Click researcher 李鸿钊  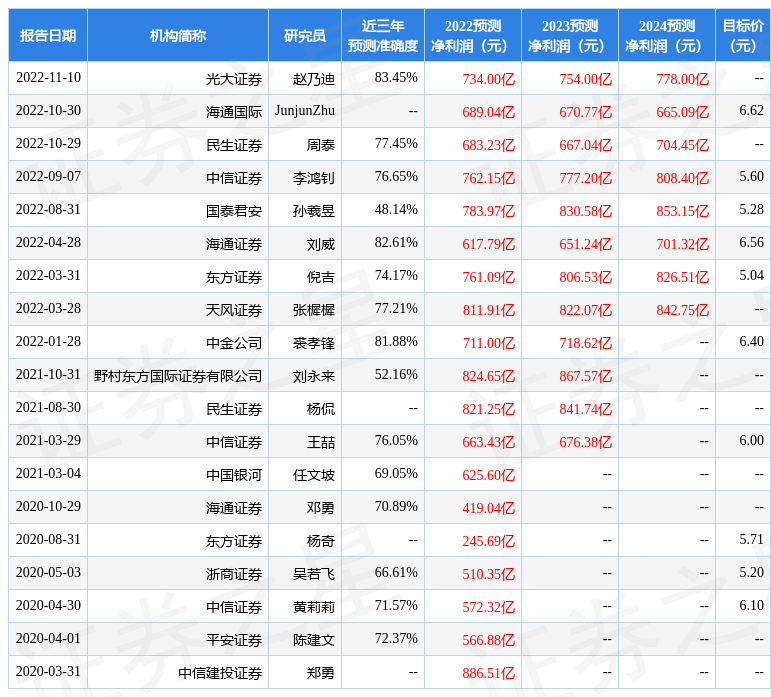coord(314,178)
